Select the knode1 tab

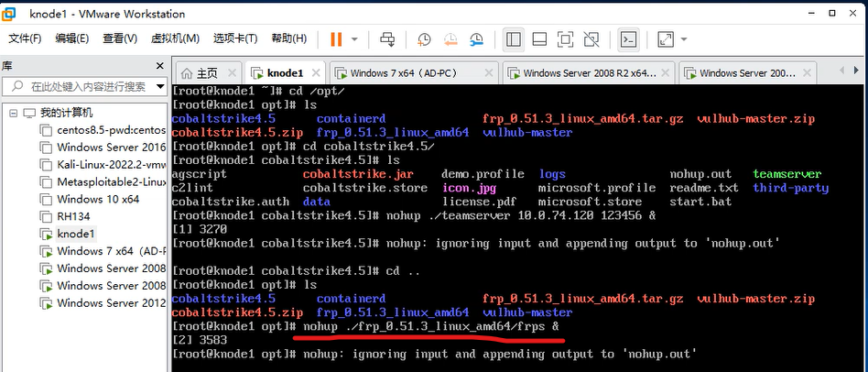(285, 73)
